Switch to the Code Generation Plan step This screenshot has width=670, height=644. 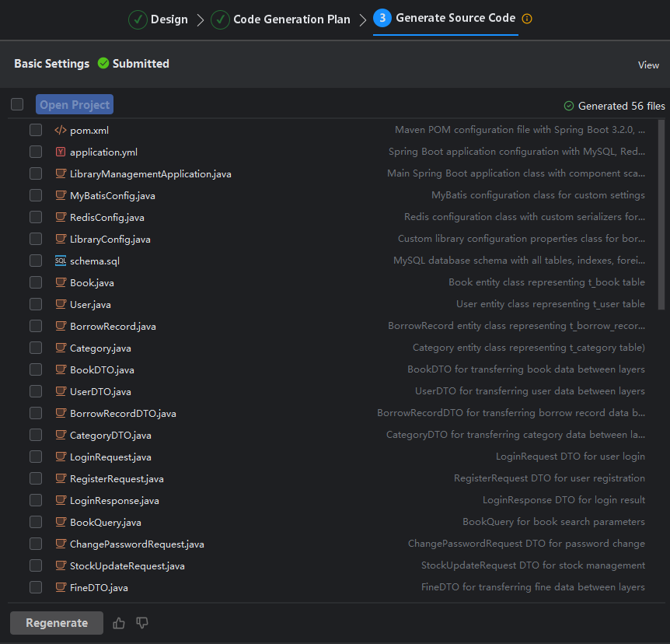coord(281,19)
